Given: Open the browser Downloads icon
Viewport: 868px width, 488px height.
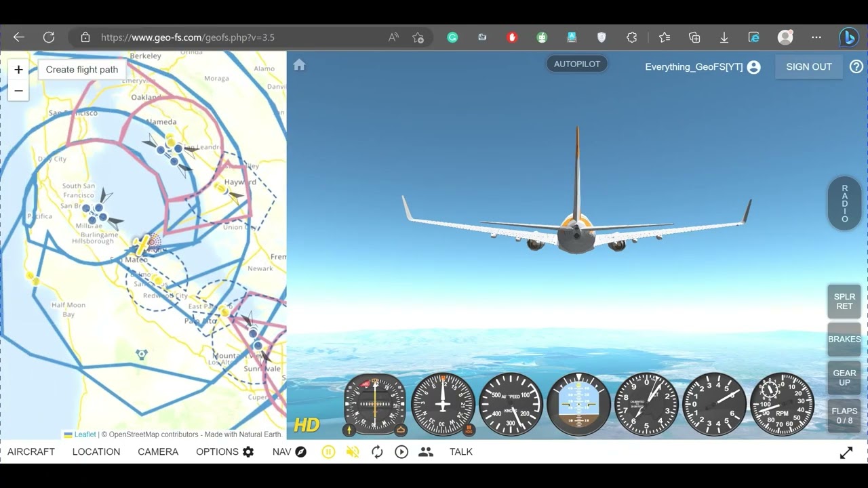Looking at the screenshot, I should pyautogui.click(x=724, y=37).
